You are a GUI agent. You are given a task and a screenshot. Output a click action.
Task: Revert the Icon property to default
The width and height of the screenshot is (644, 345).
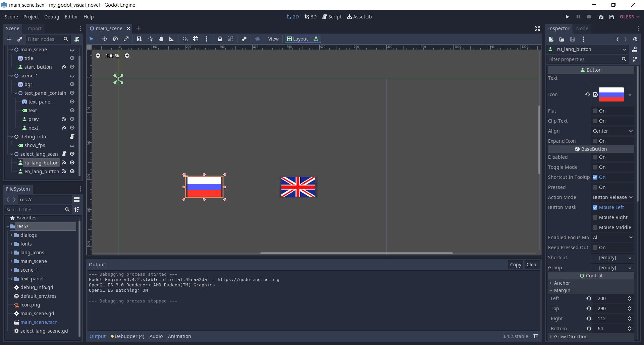tap(587, 94)
